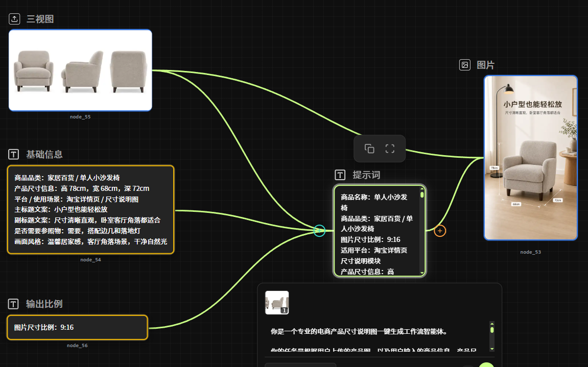Click the image icon beside 图片
The height and width of the screenshot is (367, 588).
click(x=464, y=65)
